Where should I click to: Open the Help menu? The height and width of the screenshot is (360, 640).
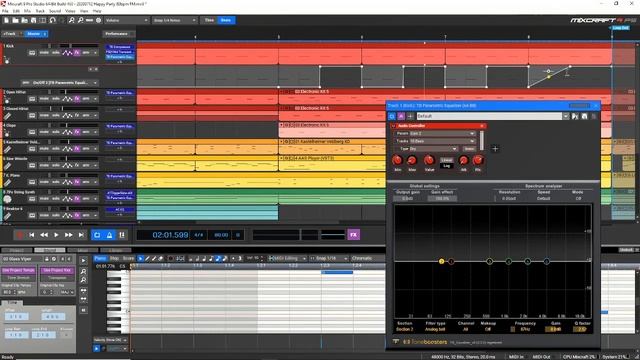click(x=97, y=11)
